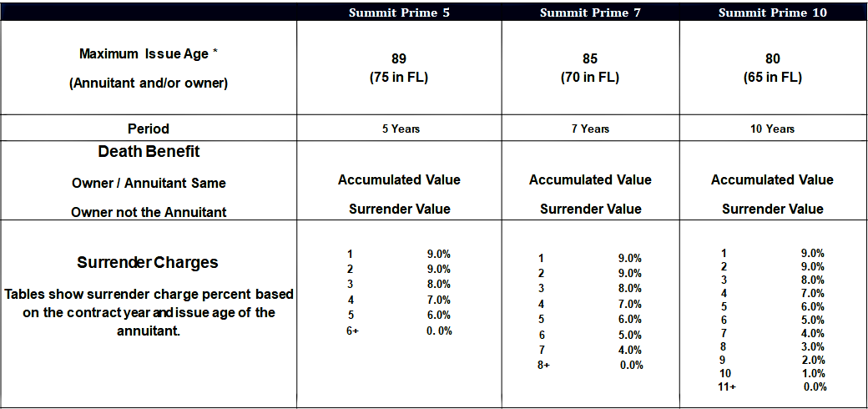Select the Death Benefit heading
This screenshot has width=868, height=409.
(x=149, y=152)
